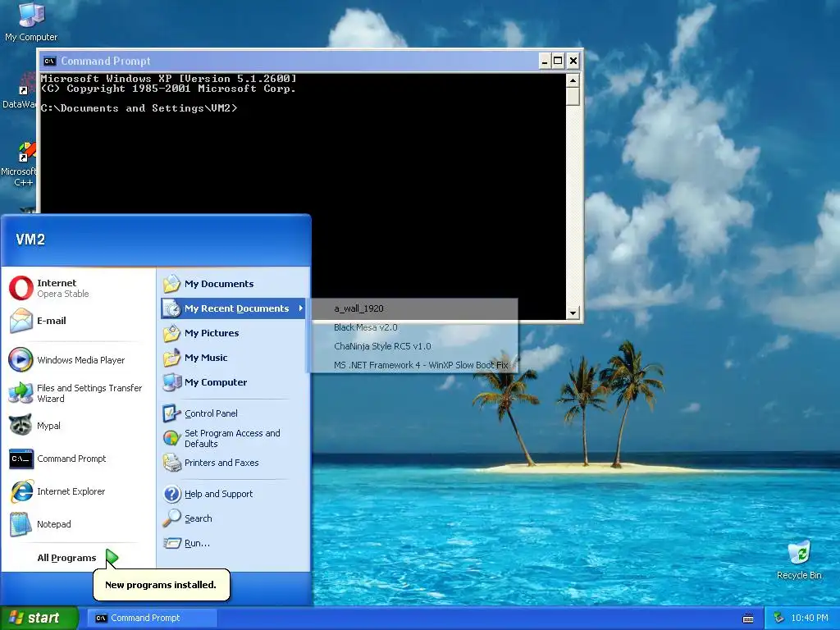Click Command Prompt scroll down arrow
840x630 pixels.
click(573, 313)
